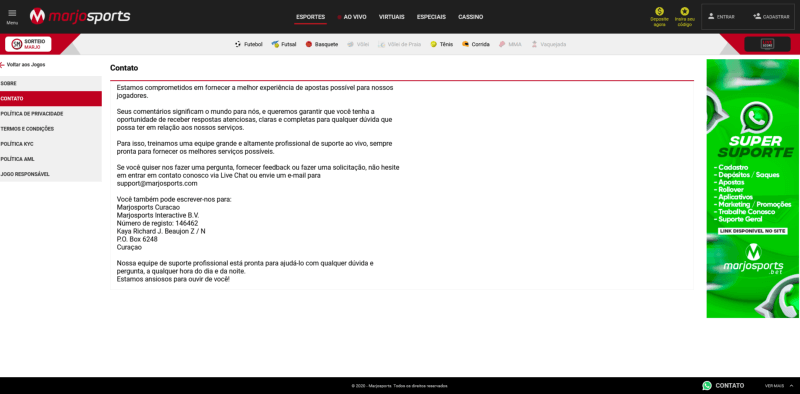
Task: Click the 'Número de registo: 146462' line
Action: tap(157, 224)
